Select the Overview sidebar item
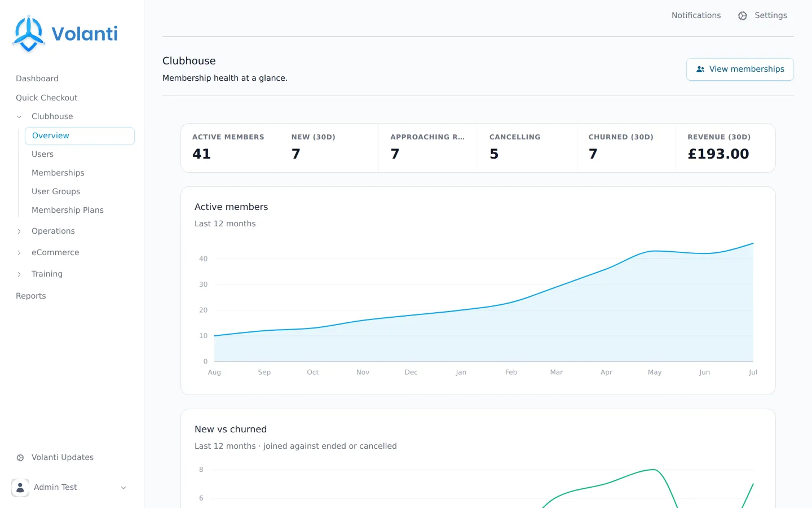This screenshot has width=812, height=508. pyautogui.click(x=80, y=136)
